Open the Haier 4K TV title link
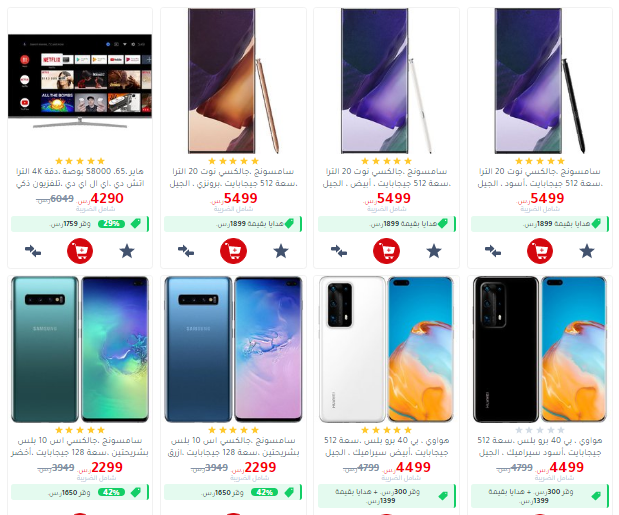The image size is (619, 515). [x=80, y=177]
